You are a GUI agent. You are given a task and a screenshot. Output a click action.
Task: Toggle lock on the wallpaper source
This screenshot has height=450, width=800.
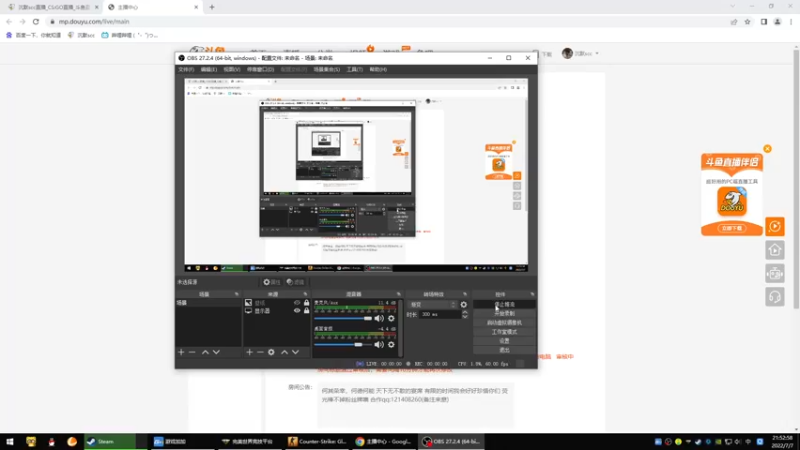point(306,303)
